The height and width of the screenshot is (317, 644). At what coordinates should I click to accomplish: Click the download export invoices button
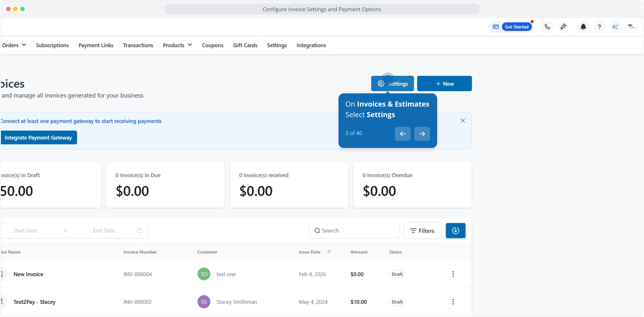pos(455,231)
